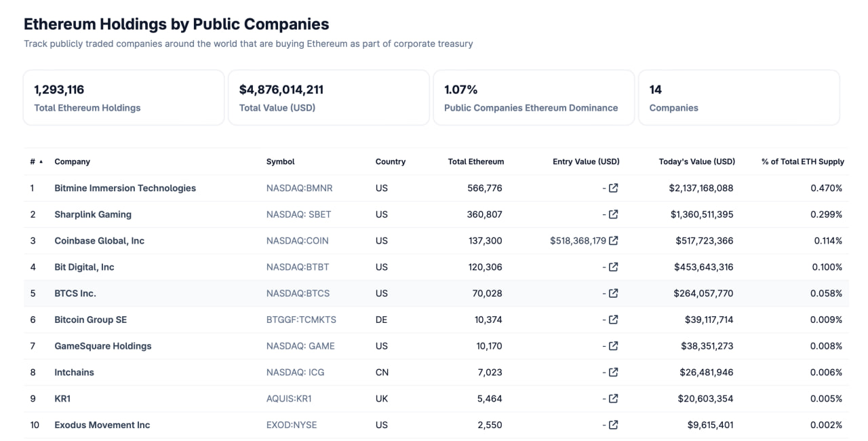Open external link icon beside $518,368,179
The width and height of the screenshot is (868, 441).
coord(613,241)
